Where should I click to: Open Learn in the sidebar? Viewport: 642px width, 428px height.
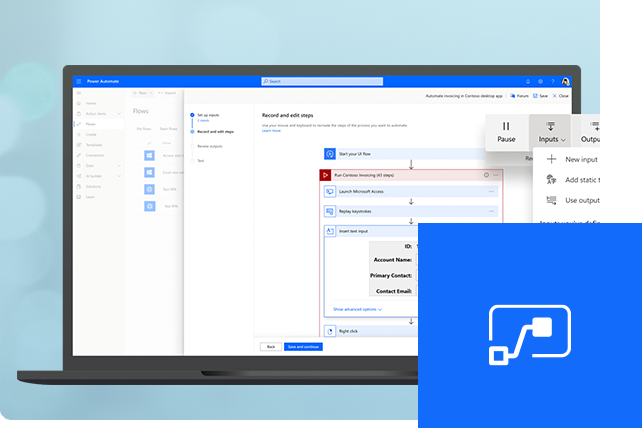[90, 197]
